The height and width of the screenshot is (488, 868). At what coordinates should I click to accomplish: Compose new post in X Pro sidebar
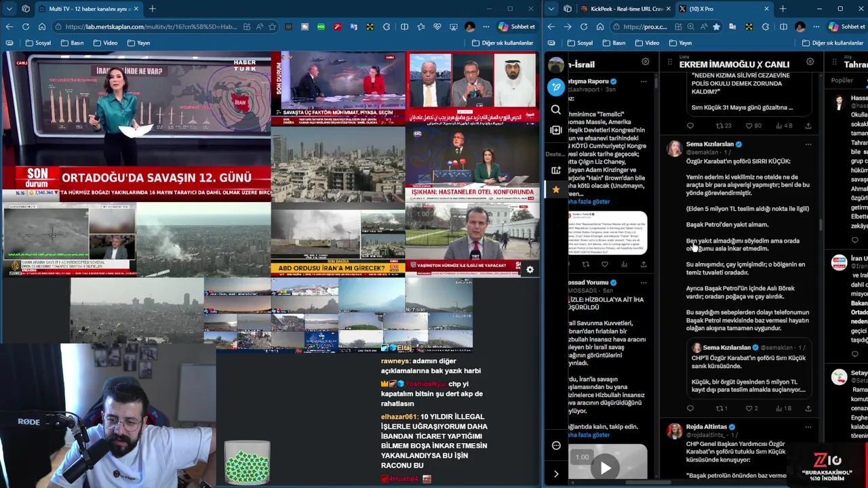click(556, 87)
